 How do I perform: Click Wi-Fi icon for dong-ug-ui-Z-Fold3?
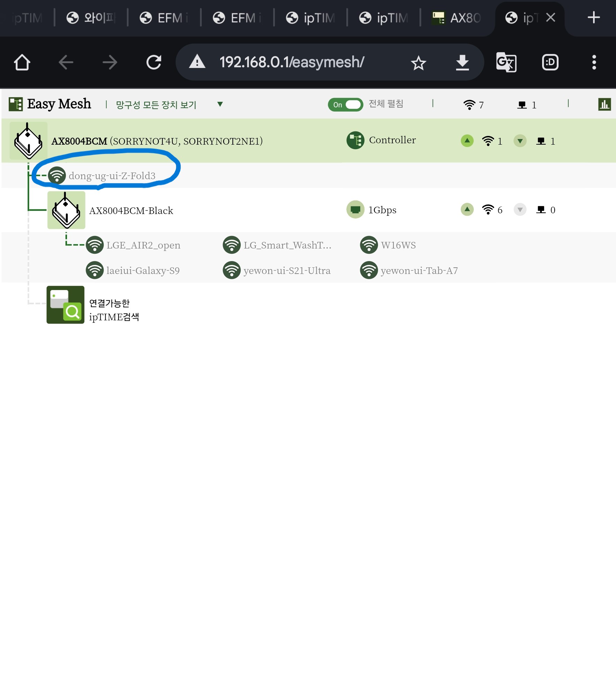(57, 175)
